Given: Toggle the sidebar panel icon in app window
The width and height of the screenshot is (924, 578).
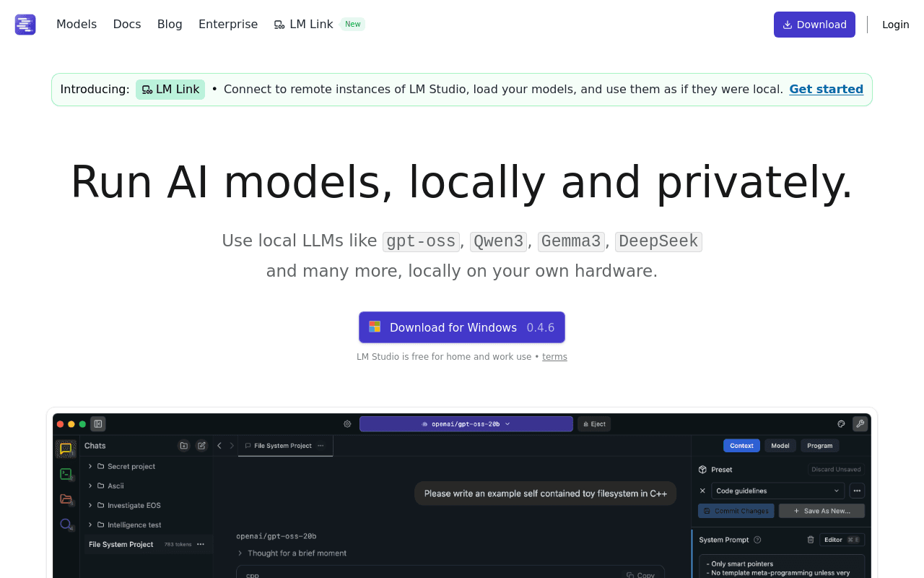Looking at the screenshot, I should coord(98,424).
